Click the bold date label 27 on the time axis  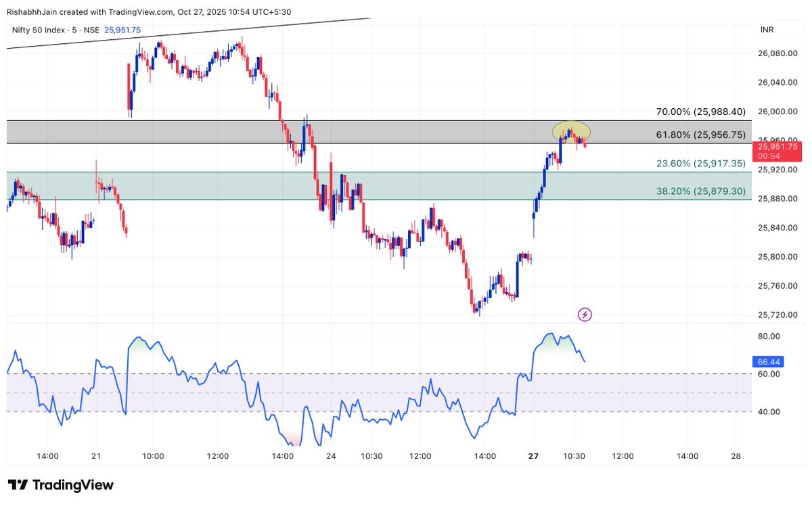point(534,456)
